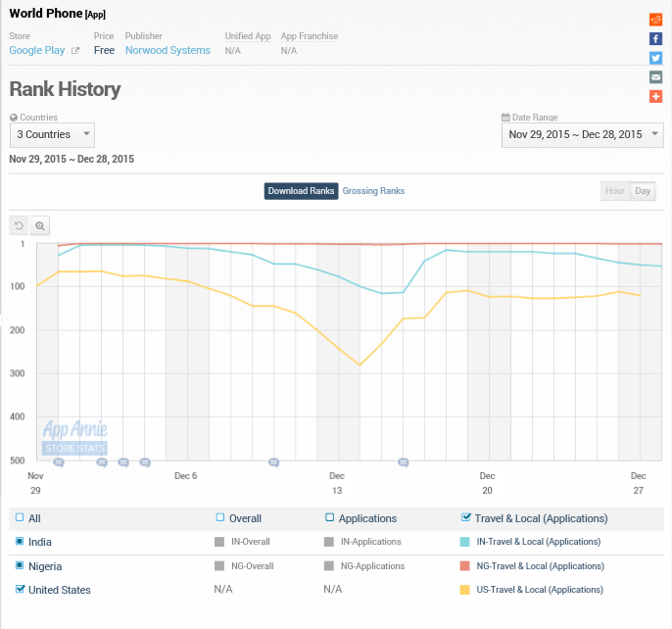Viewport: 672px width, 629px height.
Task: Uncheck the United States checkbox
Action: point(20,590)
